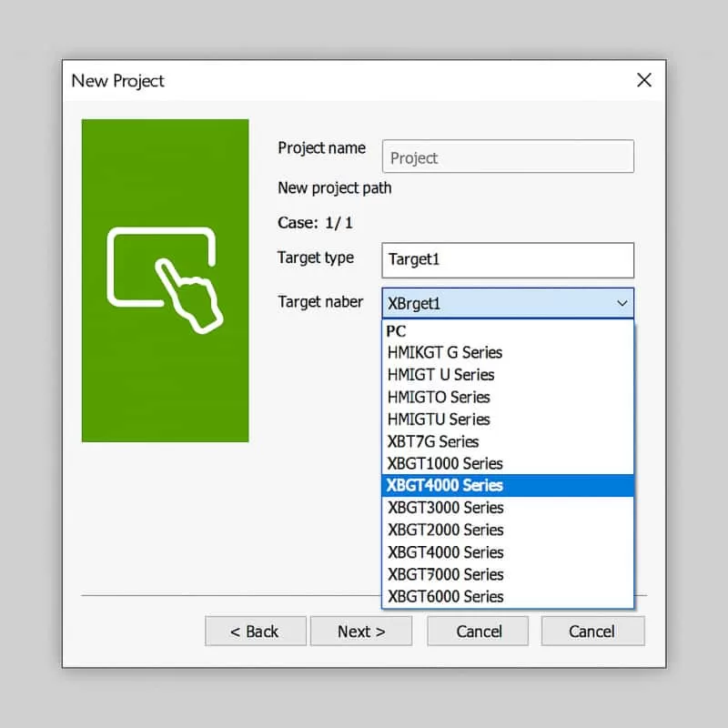728x728 pixels.
Task: Choose HMIKGT G Series option
Action: (x=508, y=353)
